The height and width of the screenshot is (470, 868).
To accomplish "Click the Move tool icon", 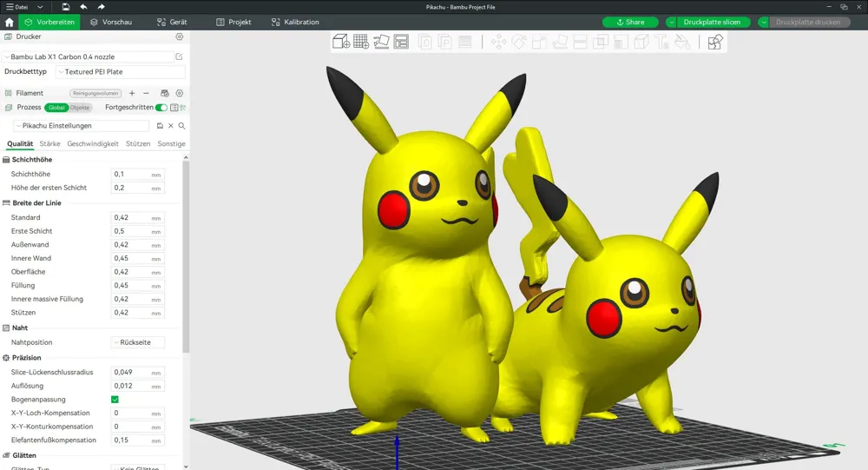I will pos(498,42).
